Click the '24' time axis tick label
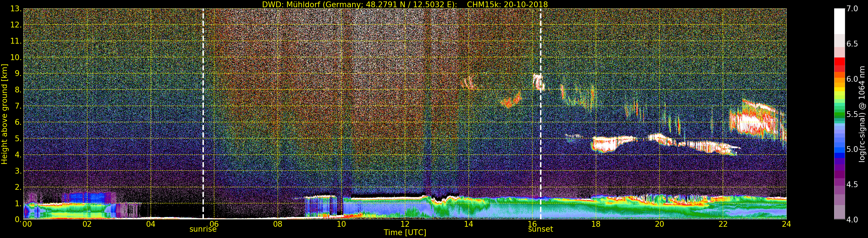868x238 pixels. [x=786, y=224]
